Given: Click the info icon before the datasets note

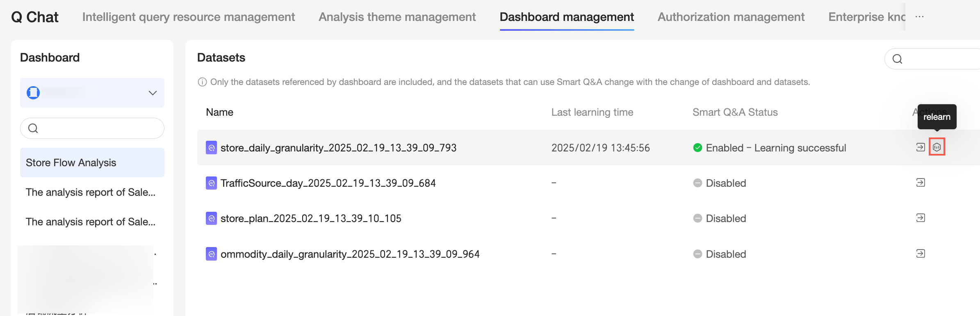Looking at the screenshot, I should click(202, 82).
